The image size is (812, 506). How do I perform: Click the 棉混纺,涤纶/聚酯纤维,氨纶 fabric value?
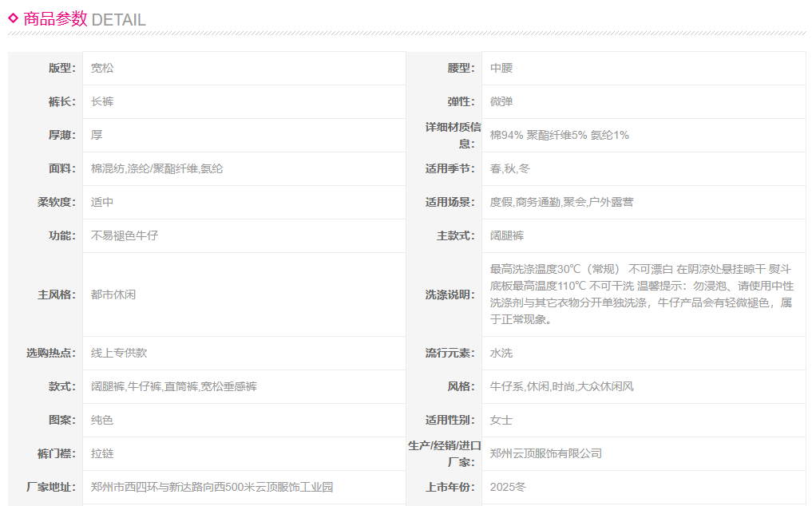[x=156, y=169]
